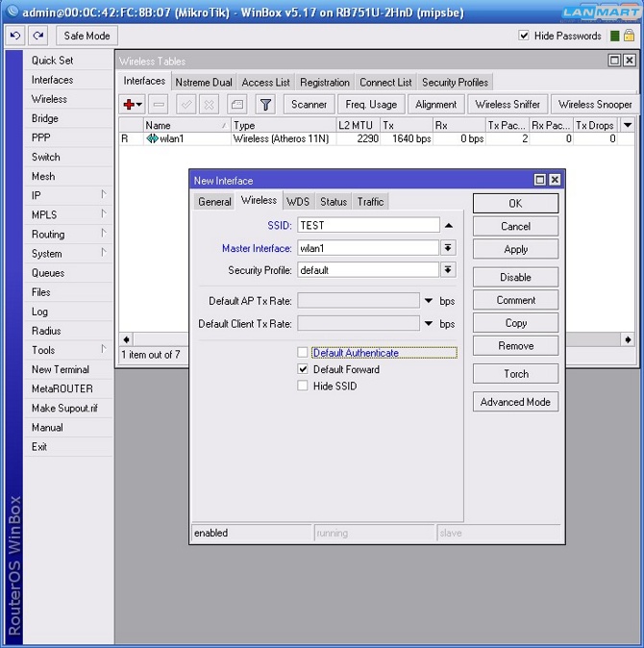This screenshot has height=648, width=644.
Task: Expand the Default Client Tx Rate arrow
Action: point(429,324)
